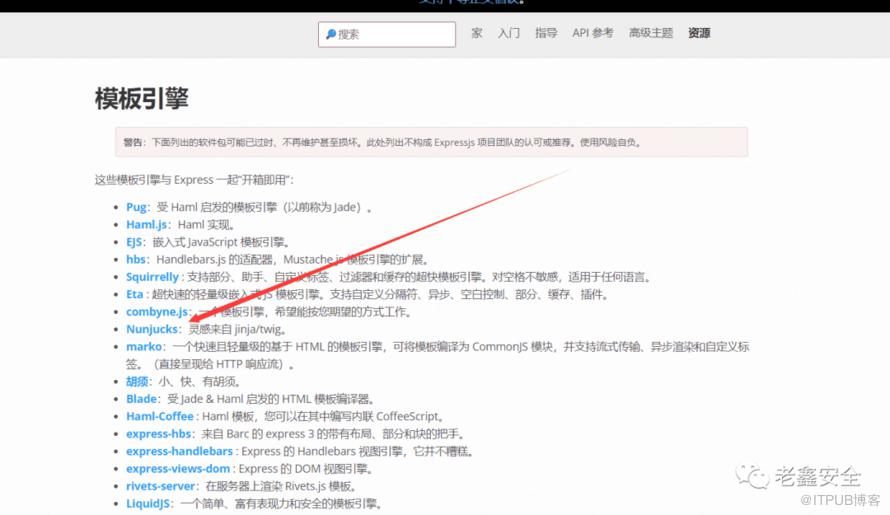Open the 入门 getting started menu
This screenshot has height=515, width=890.
point(509,33)
